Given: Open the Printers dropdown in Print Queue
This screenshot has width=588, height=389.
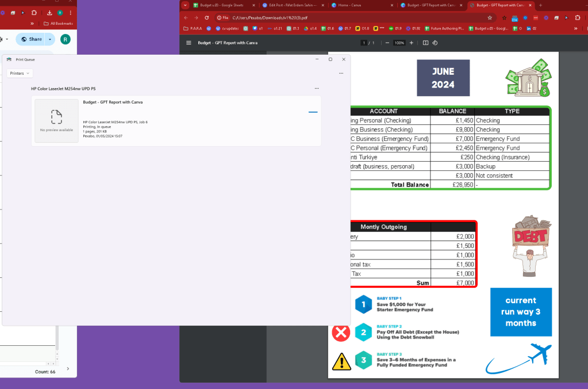Looking at the screenshot, I should coord(20,73).
